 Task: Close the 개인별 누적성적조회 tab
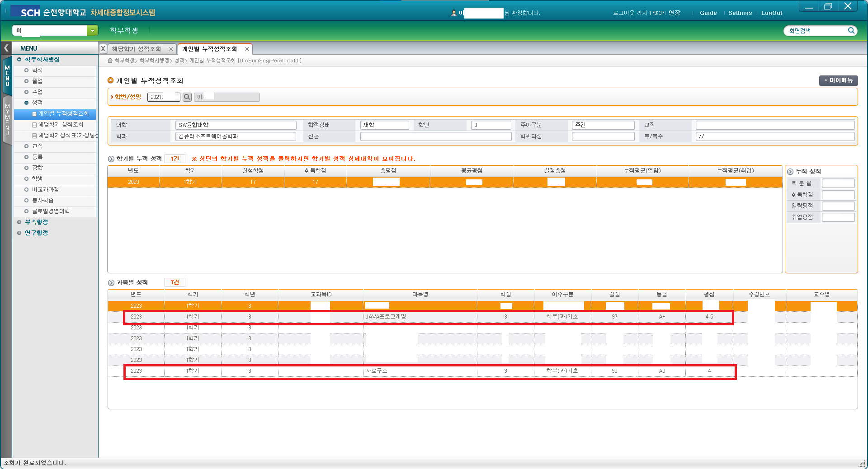coord(247,49)
